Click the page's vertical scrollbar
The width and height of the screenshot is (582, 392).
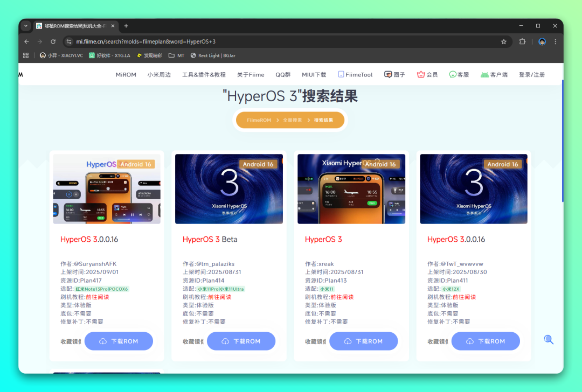(x=562, y=140)
